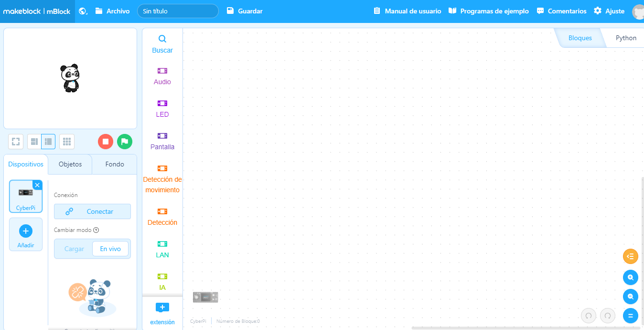This screenshot has height=330, width=644.
Task: Zoom out of the workspace
Action: [631, 297]
